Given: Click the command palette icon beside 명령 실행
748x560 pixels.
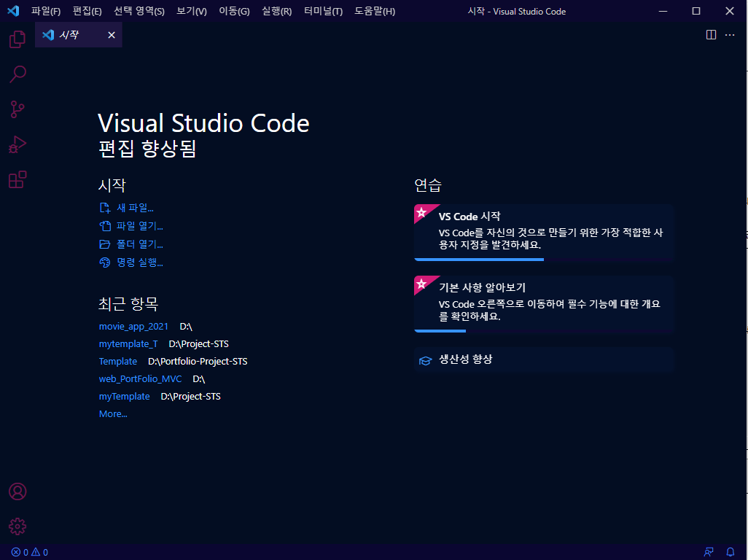Looking at the screenshot, I should pos(104,262).
